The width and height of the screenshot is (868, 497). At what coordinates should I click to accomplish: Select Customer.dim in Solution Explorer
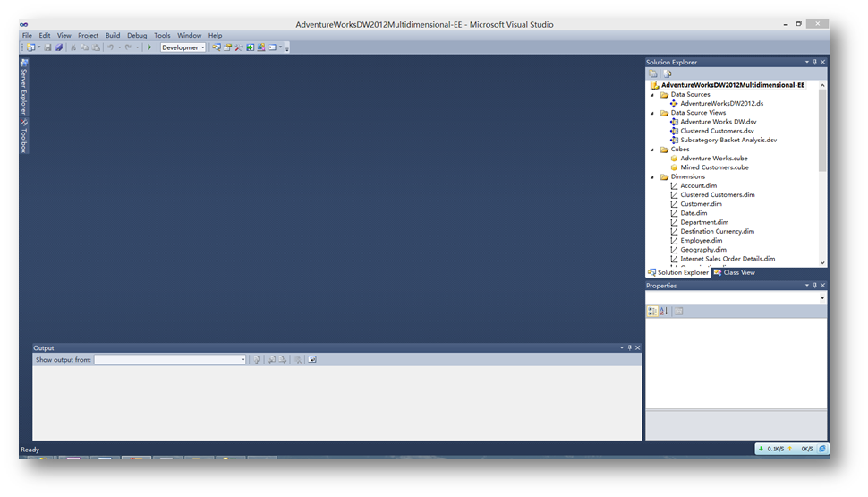[701, 204]
